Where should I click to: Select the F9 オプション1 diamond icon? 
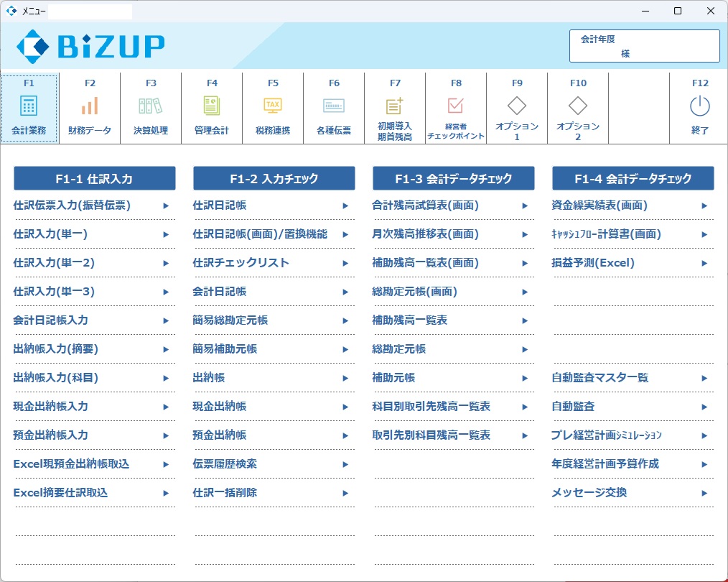tap(517, 106)
